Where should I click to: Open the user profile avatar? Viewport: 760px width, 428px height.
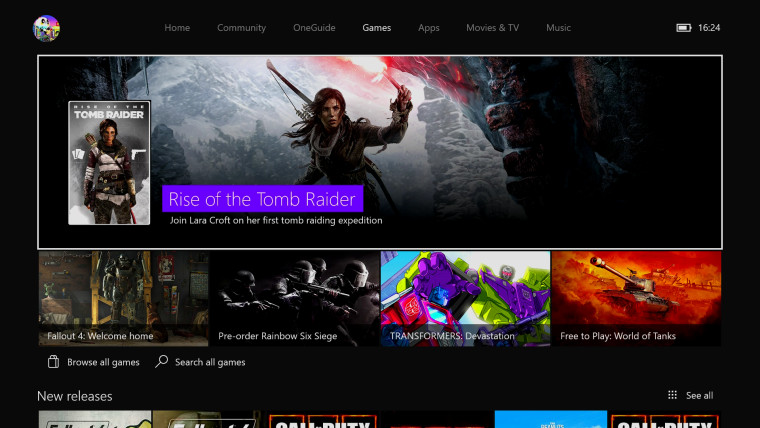click(x=46, y=28)
